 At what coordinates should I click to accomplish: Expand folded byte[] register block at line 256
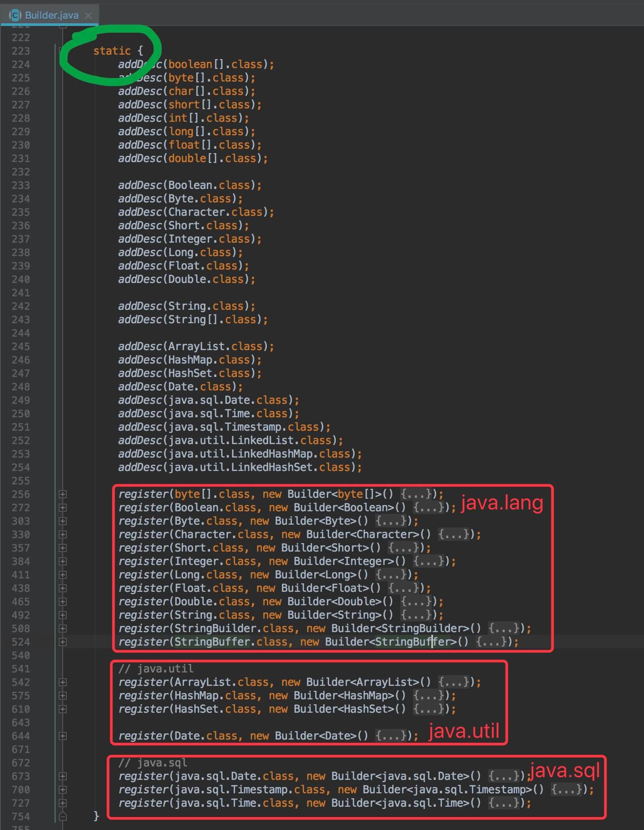[x=63, y=494]
